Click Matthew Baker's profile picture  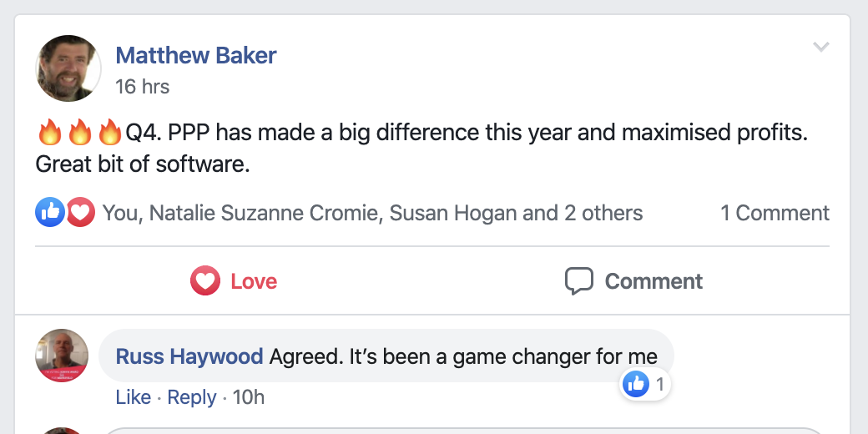point(68,68)
